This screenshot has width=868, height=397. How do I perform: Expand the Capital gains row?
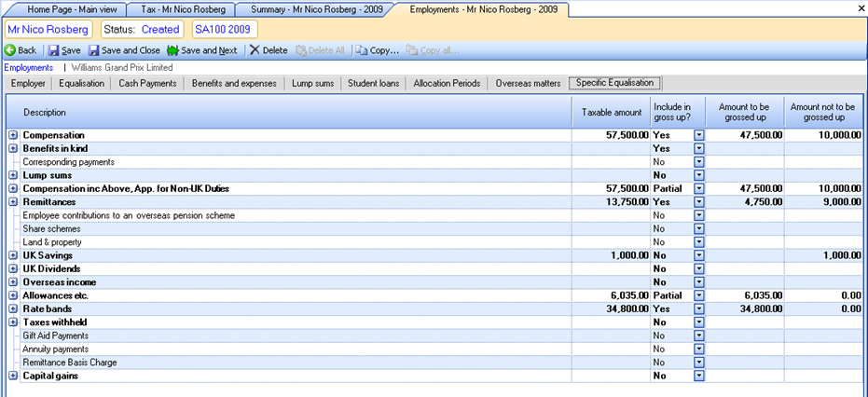[13, 376]
